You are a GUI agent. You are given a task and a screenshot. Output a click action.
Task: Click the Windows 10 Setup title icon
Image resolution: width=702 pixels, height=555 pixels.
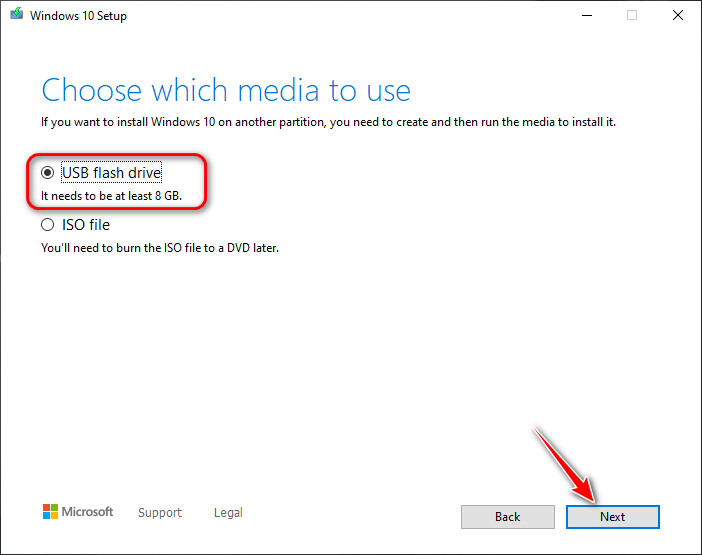[x=17, y=14]
